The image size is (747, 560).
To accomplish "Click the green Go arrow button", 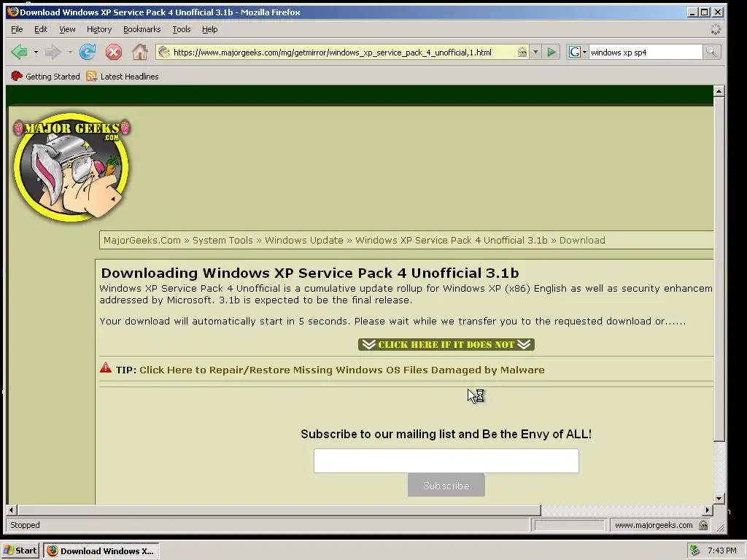I will [x=551, y=52].
